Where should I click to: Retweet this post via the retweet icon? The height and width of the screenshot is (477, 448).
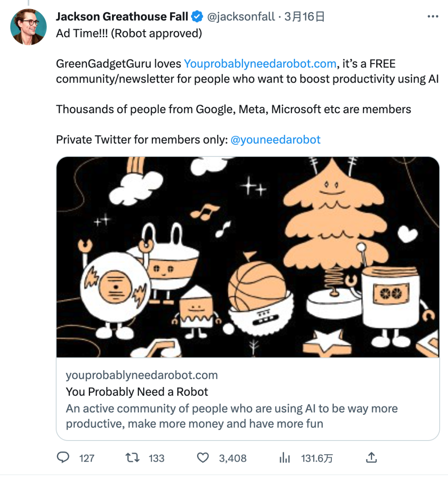coord(132,458)
